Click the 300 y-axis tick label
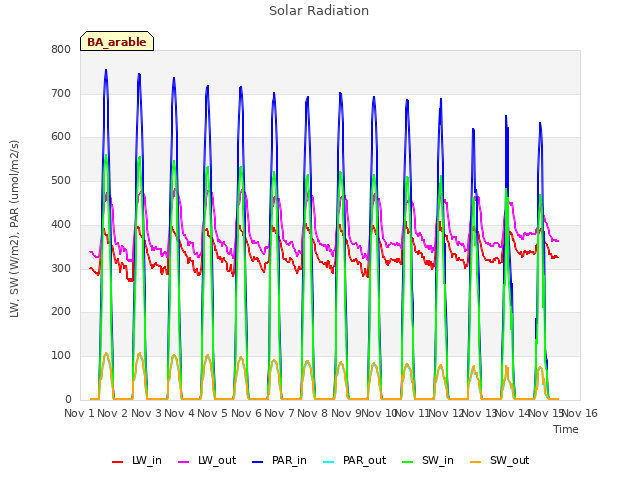 click(x=61, y=269)
